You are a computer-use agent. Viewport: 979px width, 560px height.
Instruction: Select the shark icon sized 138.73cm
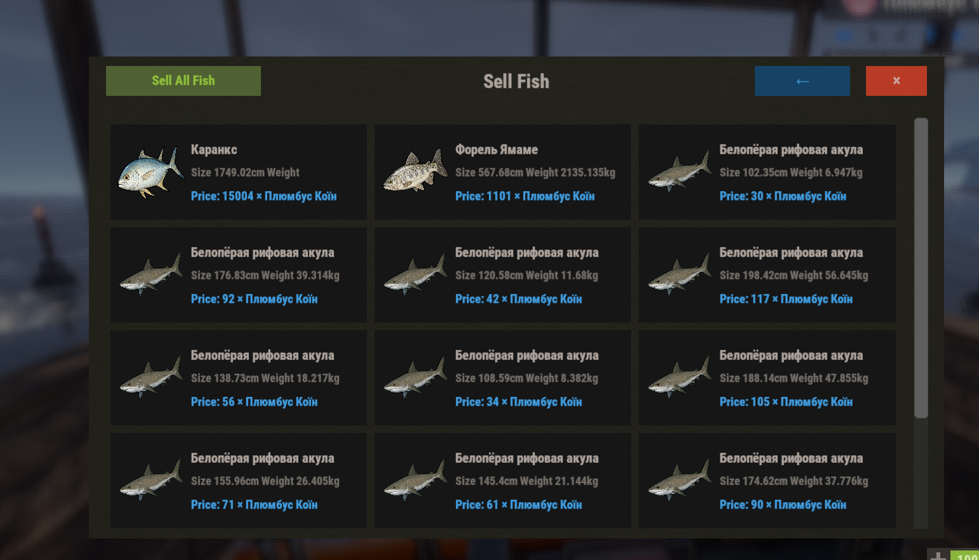pos(150,377)
